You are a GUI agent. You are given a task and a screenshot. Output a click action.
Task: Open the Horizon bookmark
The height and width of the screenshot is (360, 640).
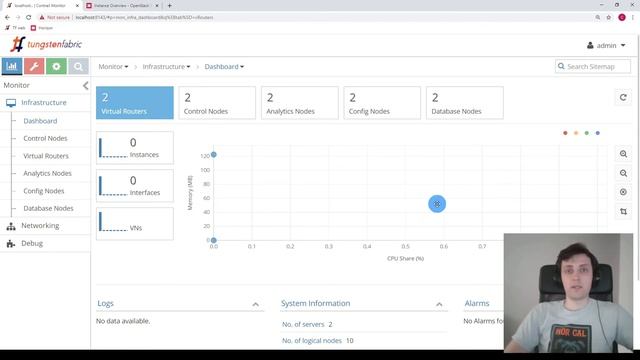[x=42, y=28]
